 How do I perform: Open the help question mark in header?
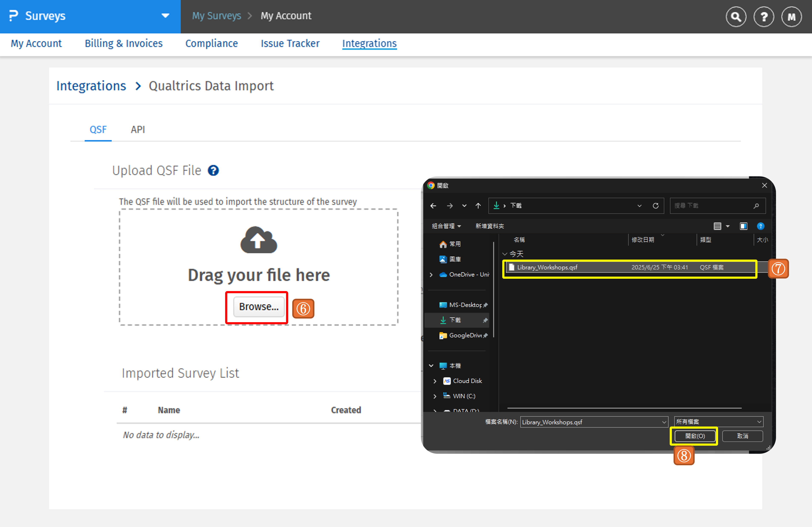764,16
